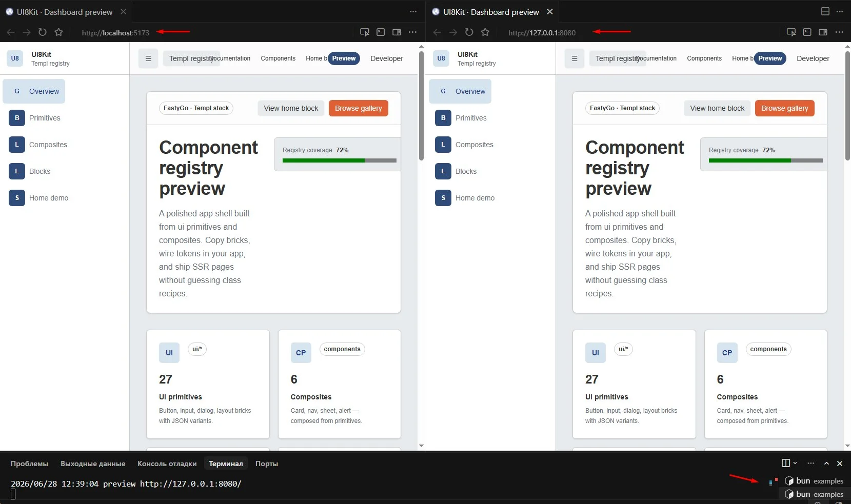Click View home block in right preview
The image size is (851, 504).
(717, 108)
